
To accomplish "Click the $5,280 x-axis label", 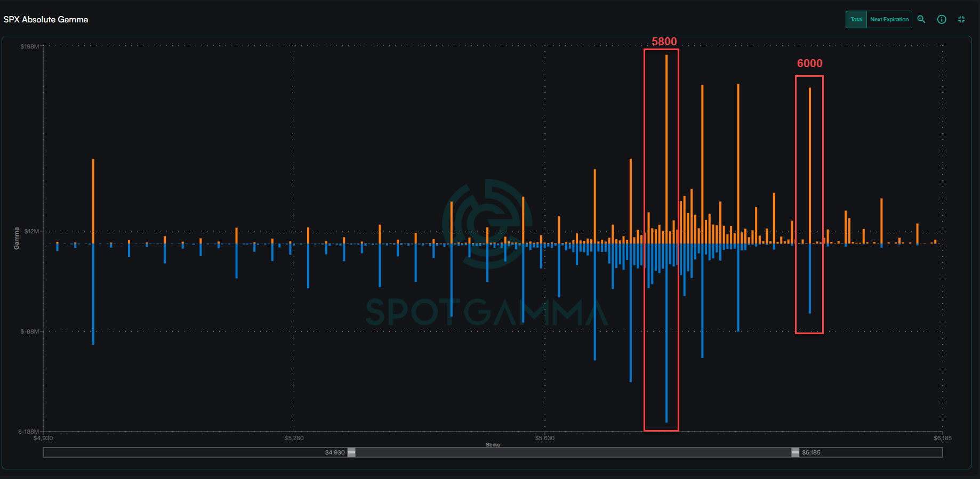I will point(294,438).
